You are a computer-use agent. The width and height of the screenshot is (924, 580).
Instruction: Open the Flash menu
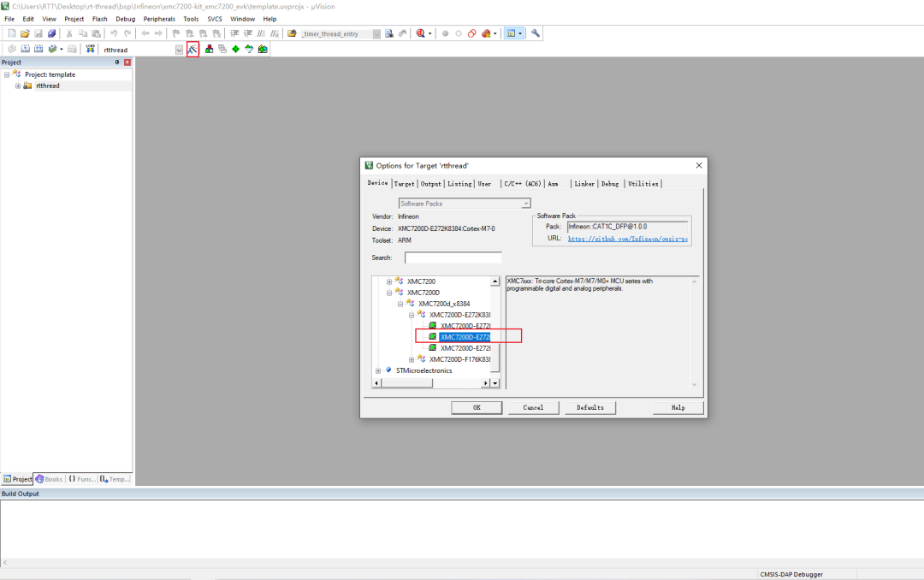100,18
